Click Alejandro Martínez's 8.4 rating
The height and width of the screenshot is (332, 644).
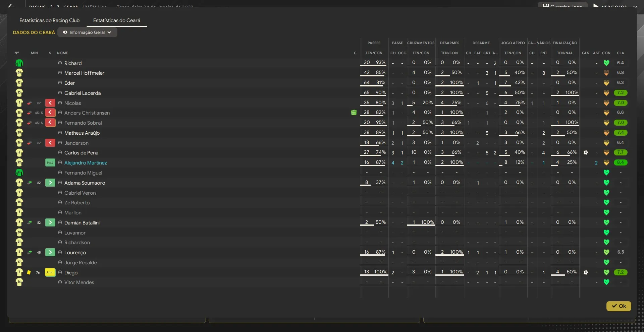pyautogui.click(x=620, y=162)
